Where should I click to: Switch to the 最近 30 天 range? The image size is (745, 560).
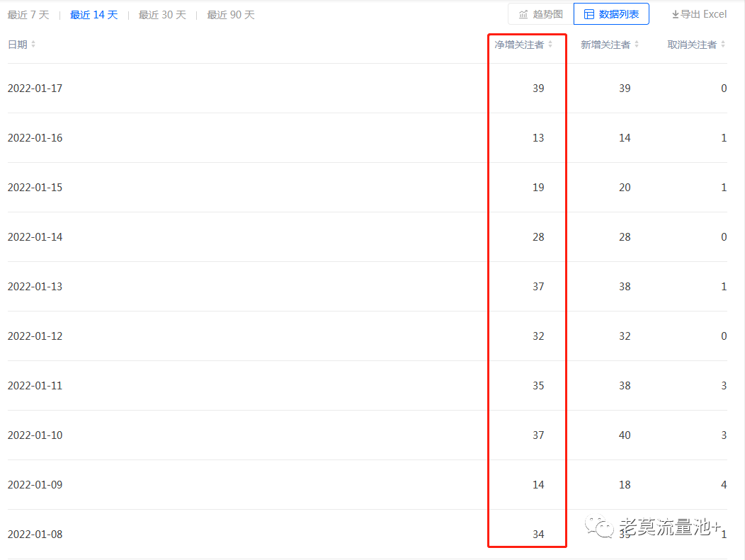click(x=162, y=15)
